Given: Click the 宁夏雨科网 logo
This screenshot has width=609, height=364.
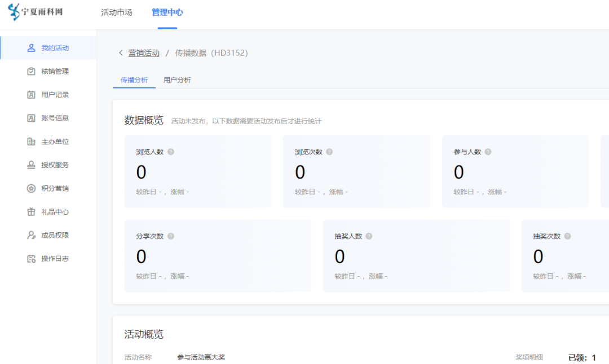Looking at the screenshot, I should (x=36, y=12).
